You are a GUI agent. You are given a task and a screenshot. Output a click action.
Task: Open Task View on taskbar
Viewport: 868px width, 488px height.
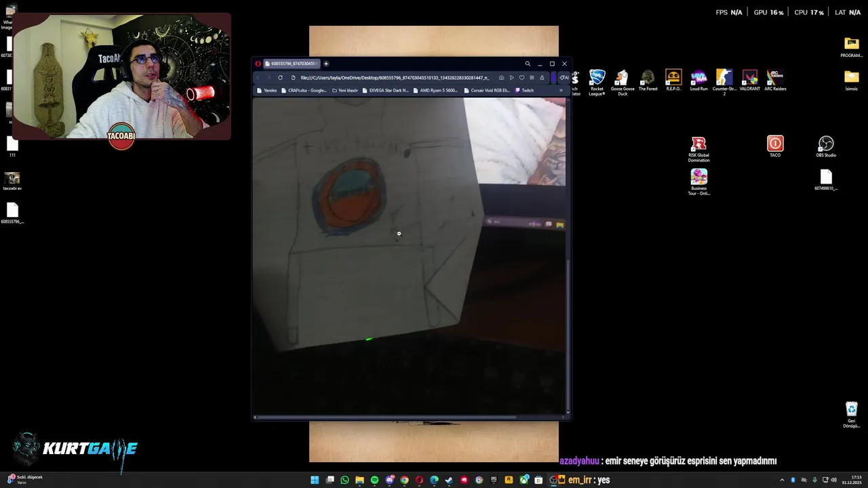click(x=330, y=480)
